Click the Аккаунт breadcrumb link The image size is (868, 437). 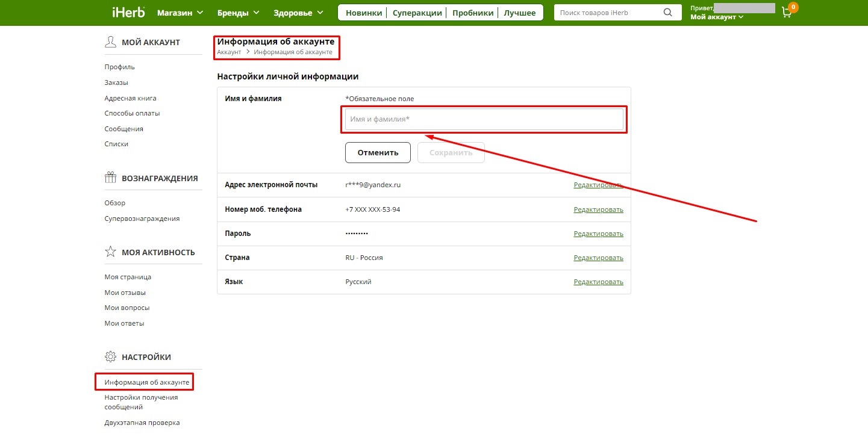click(229, 52)
